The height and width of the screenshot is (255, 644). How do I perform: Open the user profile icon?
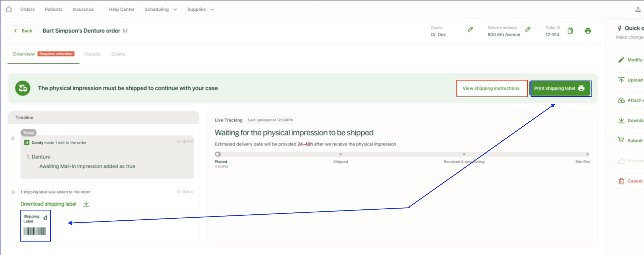638,9
